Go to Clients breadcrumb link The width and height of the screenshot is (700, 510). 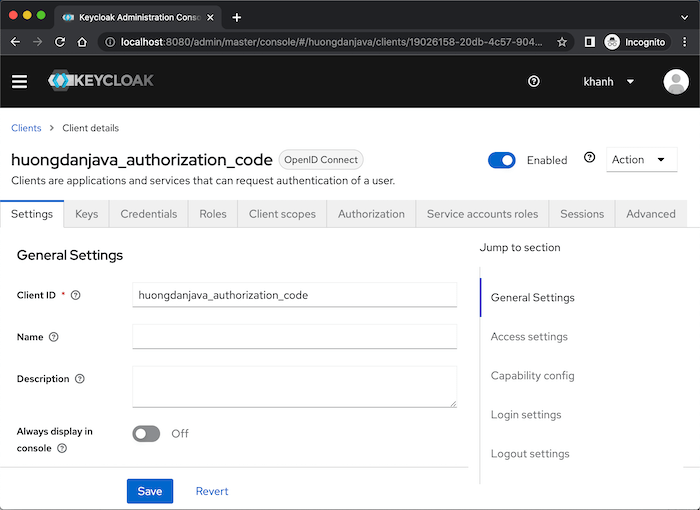(26, 128)
